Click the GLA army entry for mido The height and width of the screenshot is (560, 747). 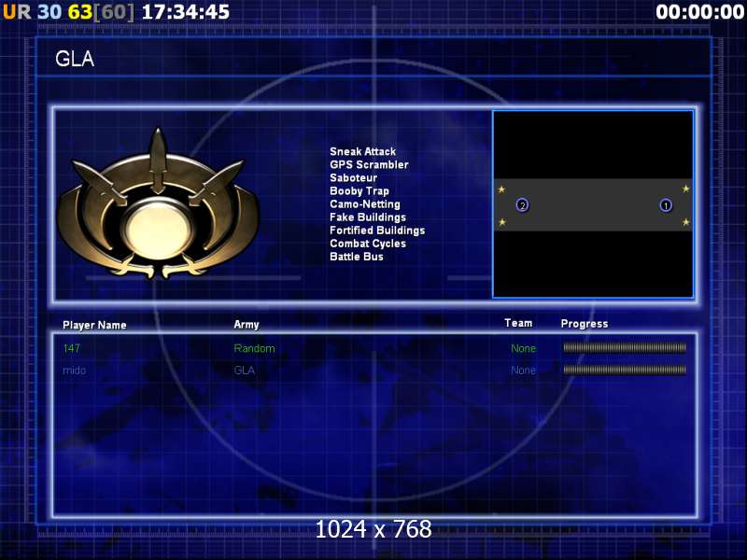[244, 370]
